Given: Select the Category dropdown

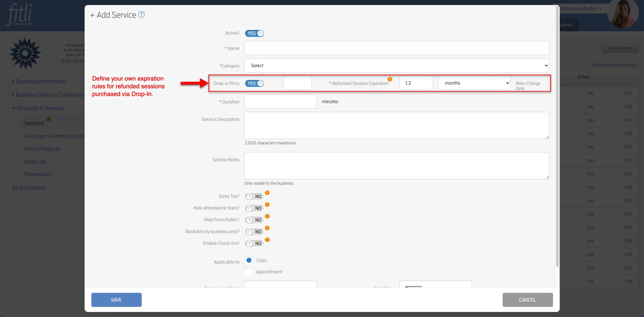Looking at the screenshot, I should [x=397, y=65].
